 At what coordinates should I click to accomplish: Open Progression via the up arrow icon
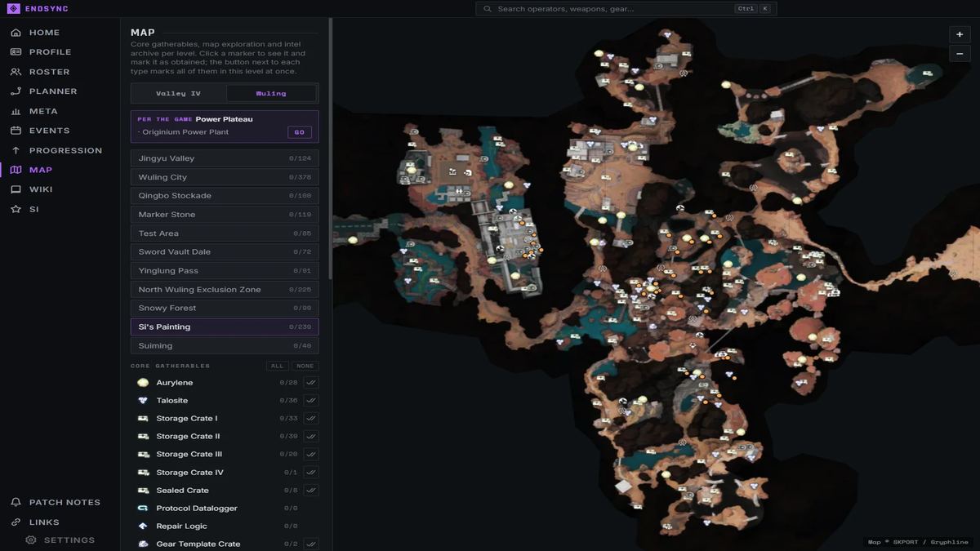(x=16, y=150)
